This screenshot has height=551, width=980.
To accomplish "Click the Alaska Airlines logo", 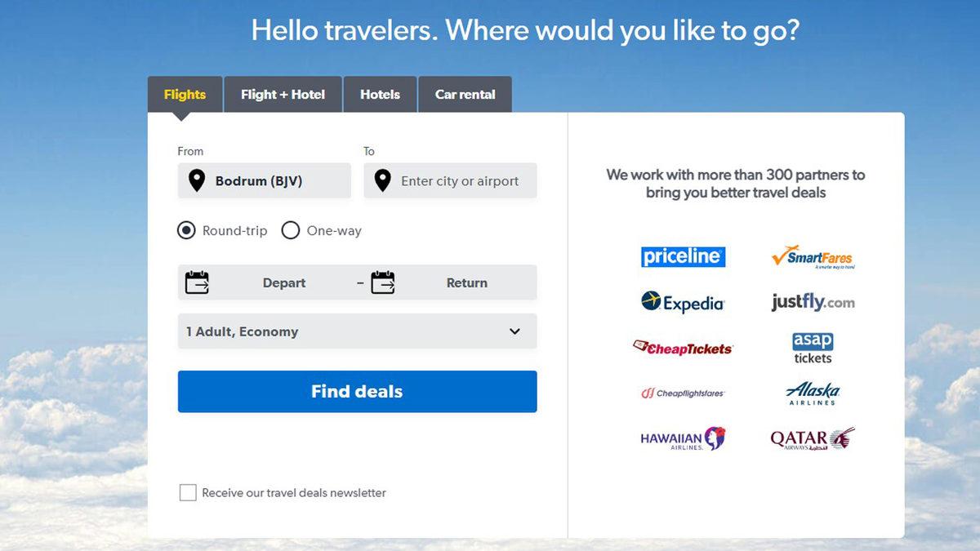I will tap(812, 393).
